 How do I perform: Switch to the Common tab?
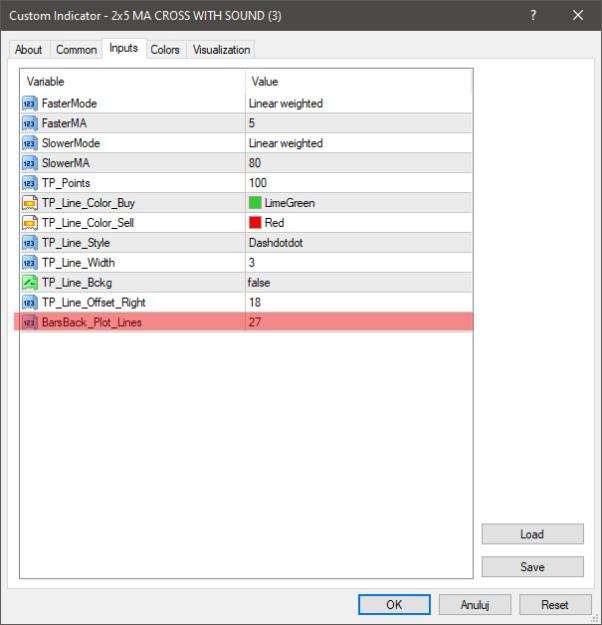point(76,50)
